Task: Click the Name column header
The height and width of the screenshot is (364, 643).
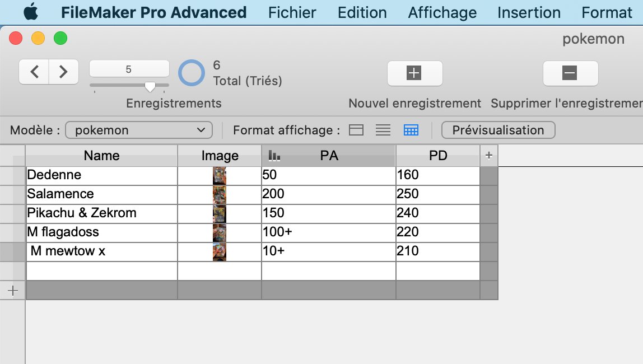Action: (102, 155)
